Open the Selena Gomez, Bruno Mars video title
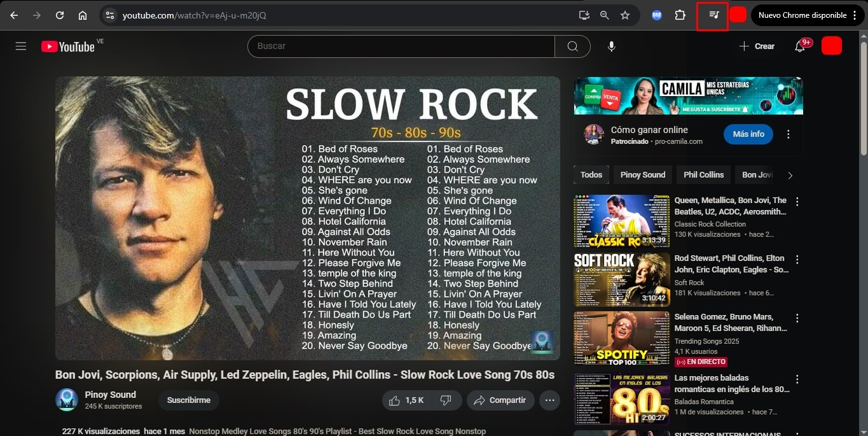The image size is (868, 436). [731, 323]
